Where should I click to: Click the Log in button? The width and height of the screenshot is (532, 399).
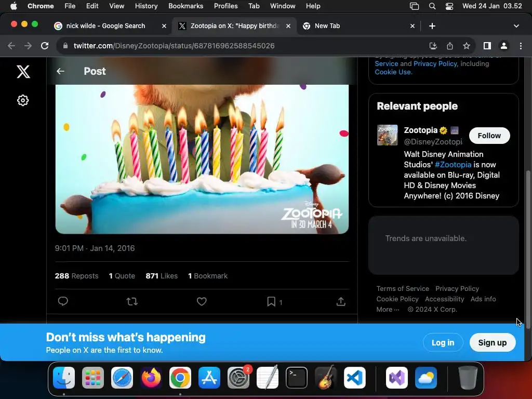point(443,343)
